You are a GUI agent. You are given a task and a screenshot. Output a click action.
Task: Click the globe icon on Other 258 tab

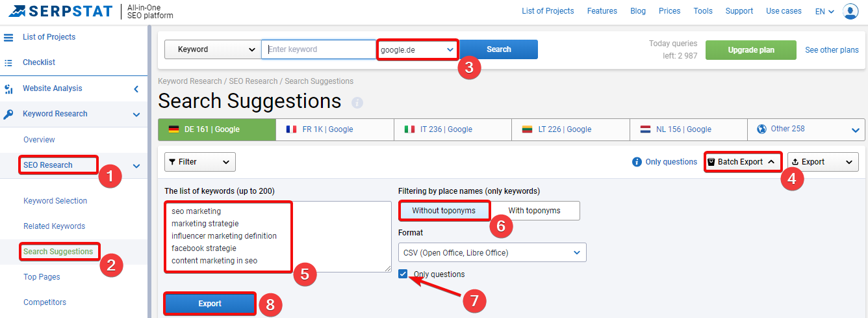(x=761, y=129)
